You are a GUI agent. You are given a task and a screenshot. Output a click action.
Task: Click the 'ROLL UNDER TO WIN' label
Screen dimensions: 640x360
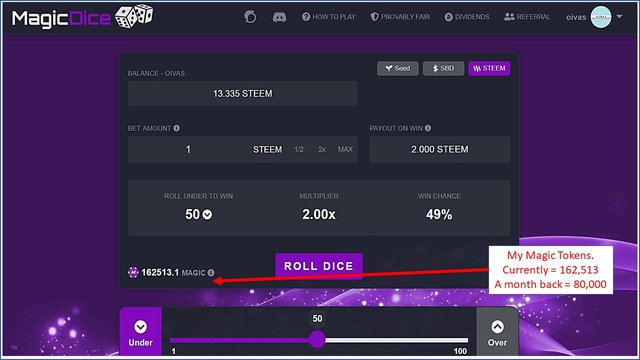(198, 196)
